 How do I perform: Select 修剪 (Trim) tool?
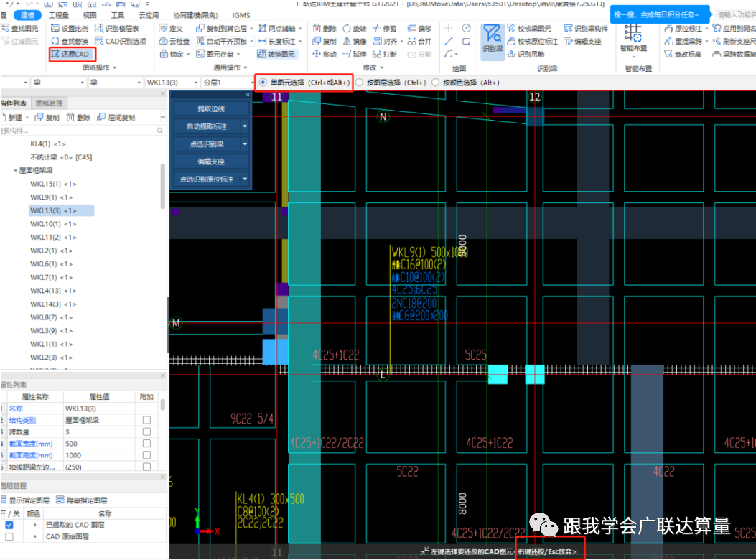pos(385,29)
